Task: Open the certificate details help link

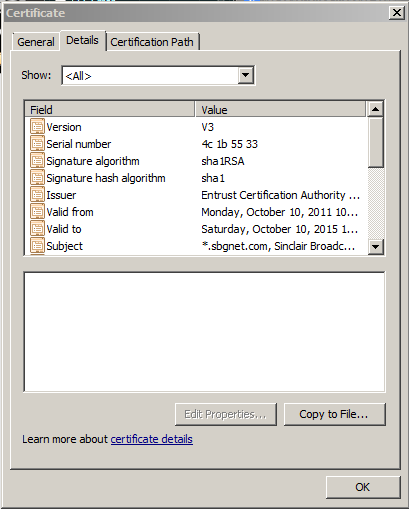Action: [x=152, y=439]
